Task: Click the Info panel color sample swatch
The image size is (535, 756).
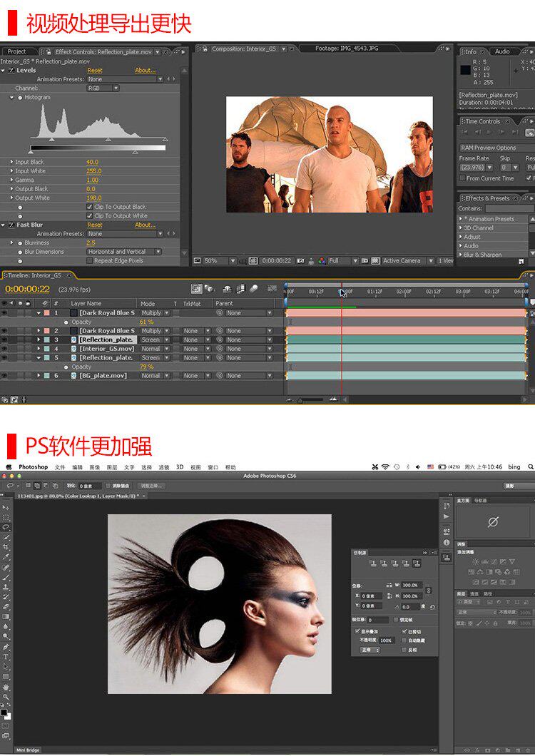Action: tap(465, 71)
